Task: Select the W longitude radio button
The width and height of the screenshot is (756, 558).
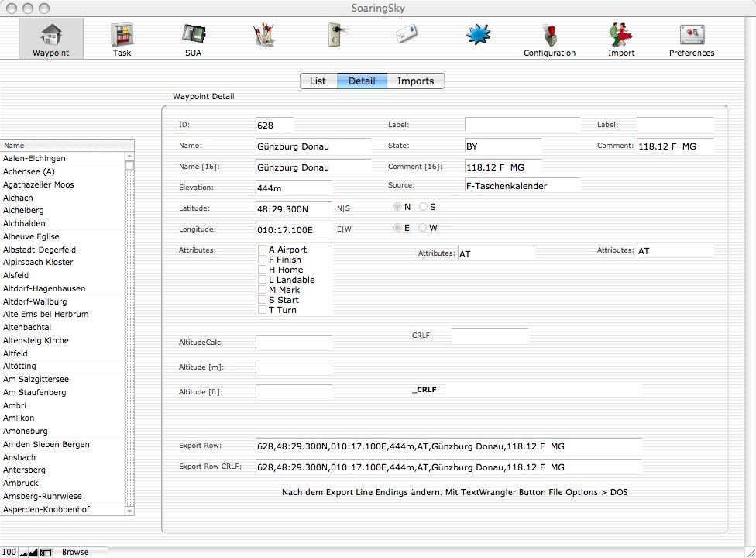Action: [x=423, y=228]
